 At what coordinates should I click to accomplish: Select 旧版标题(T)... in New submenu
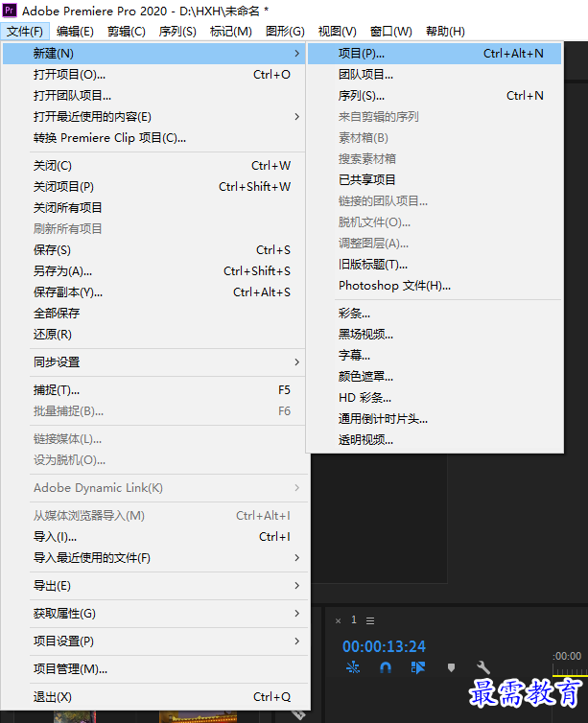[435, 265]
